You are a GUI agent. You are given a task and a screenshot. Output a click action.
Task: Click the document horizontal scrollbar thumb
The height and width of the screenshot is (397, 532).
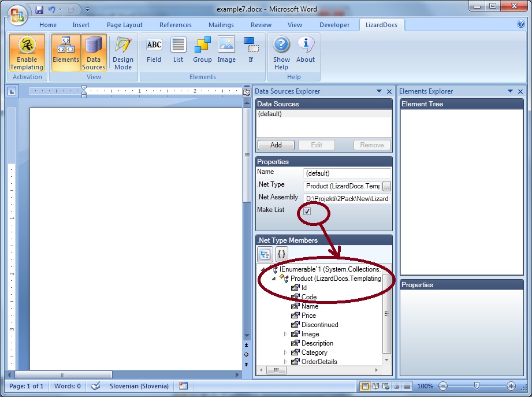point(64,375)
